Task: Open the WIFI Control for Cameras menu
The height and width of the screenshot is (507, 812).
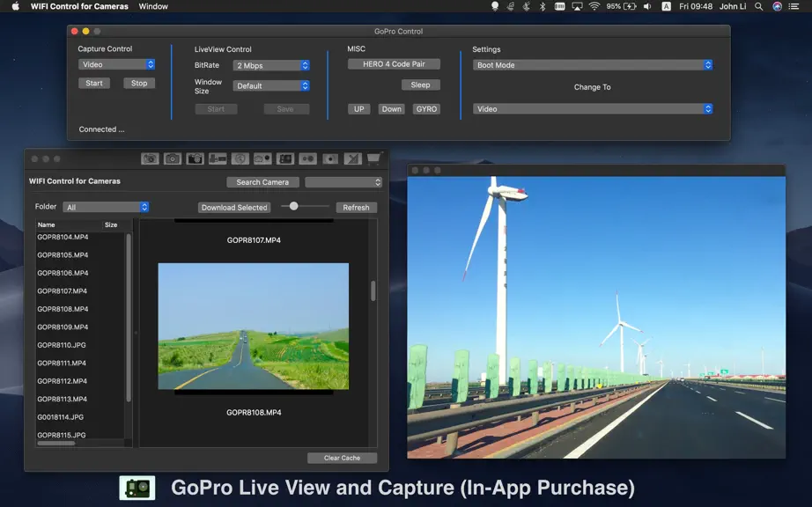Action: coord(79,6)
